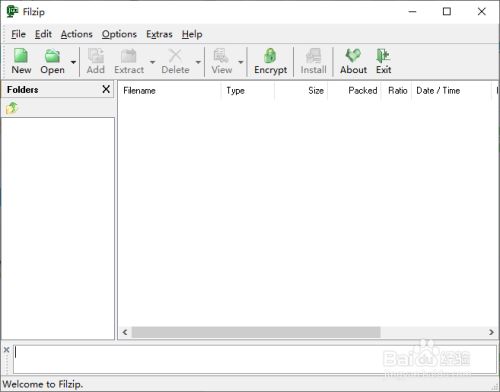The image size is (500, 392).
Task: Click the 'Welcome to Filzip.' status text
Action: coord(43,384)
